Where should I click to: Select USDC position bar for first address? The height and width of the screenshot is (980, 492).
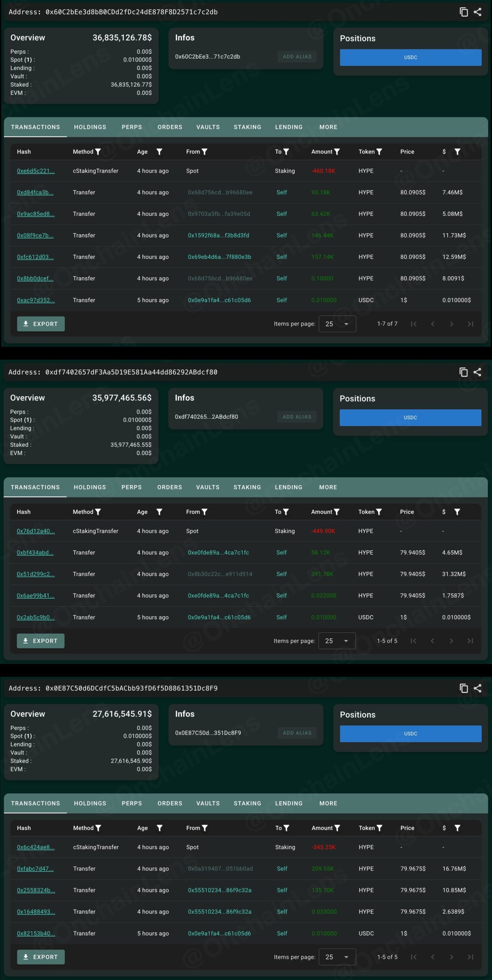pyautogui.click(x=410, y=57)
